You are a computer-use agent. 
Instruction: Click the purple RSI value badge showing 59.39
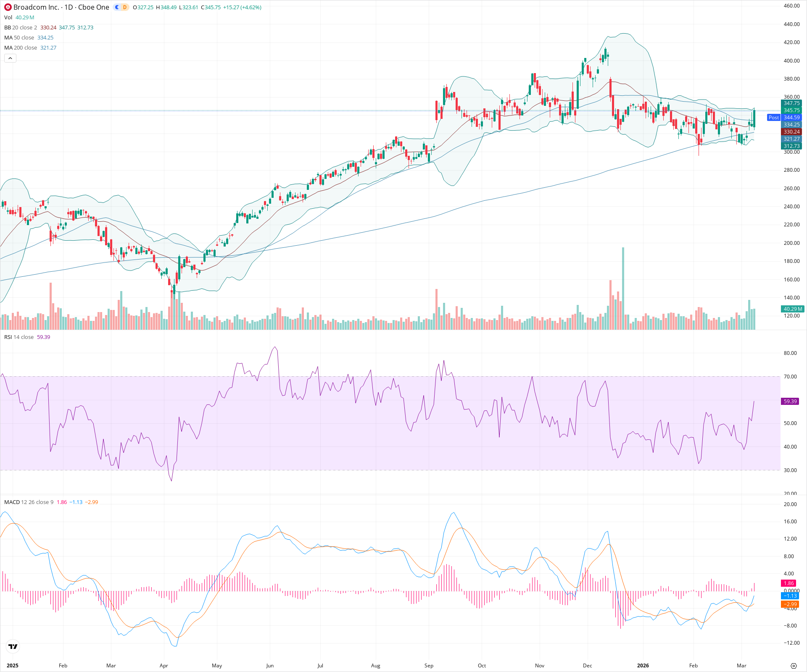point(789,401)
